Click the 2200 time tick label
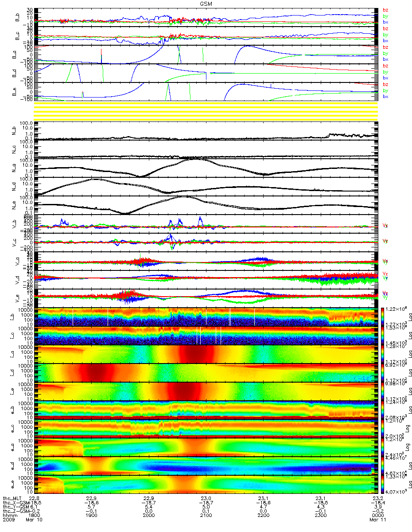This screenshot has height=532, width=412. tap(263, 516)
